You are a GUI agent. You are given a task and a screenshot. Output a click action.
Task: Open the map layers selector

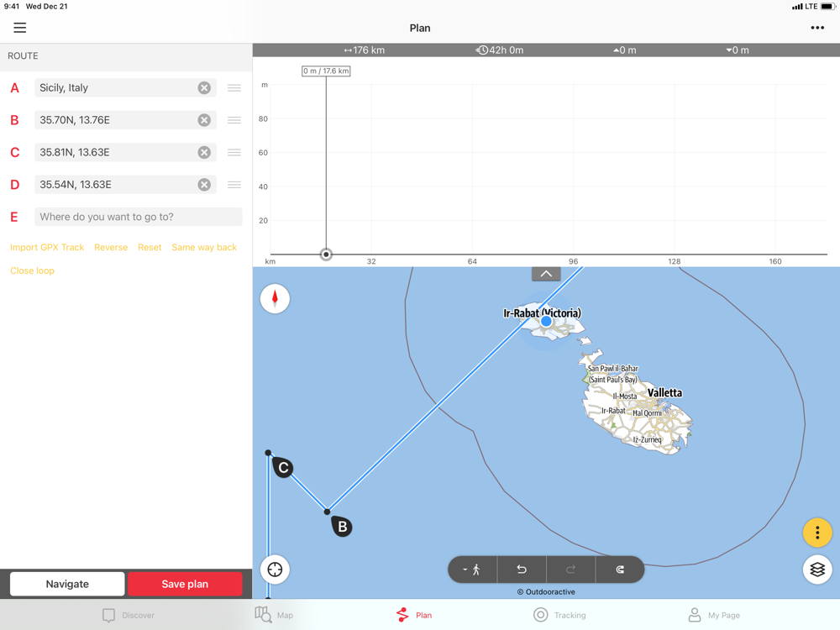point(817,570)
